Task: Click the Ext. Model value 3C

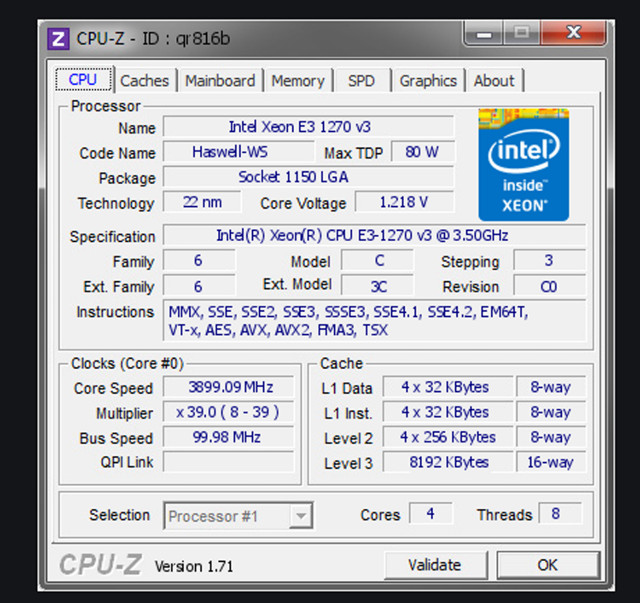Action: (x=377, y=286)
